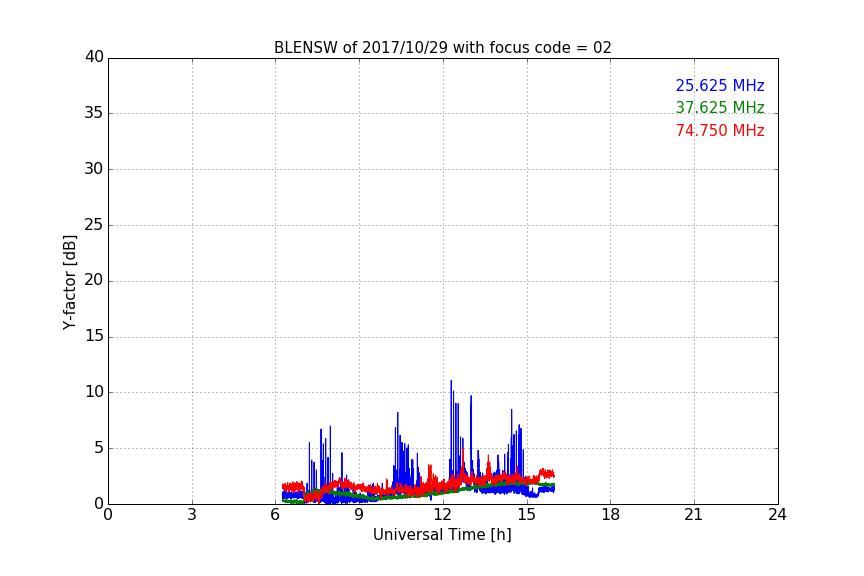Click the x-axis tick label 6
864x576 pixels.
[x=275, y=515]
